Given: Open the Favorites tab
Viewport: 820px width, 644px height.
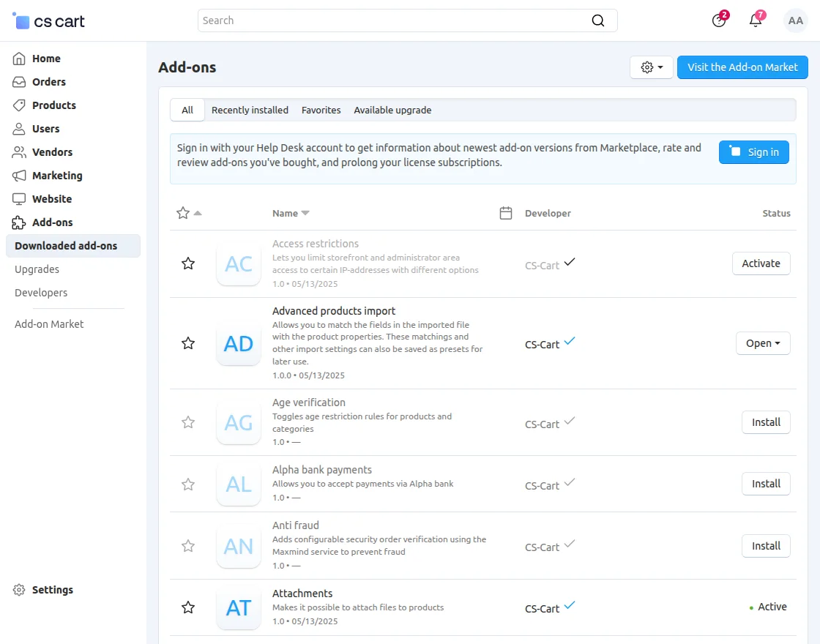Looking at the screenshot, I should pos(321,110).
